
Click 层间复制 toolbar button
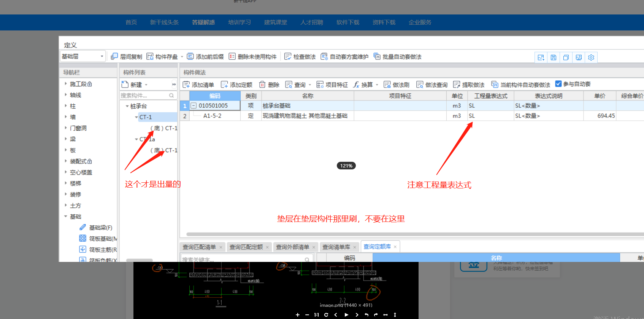tap(127, 57)
